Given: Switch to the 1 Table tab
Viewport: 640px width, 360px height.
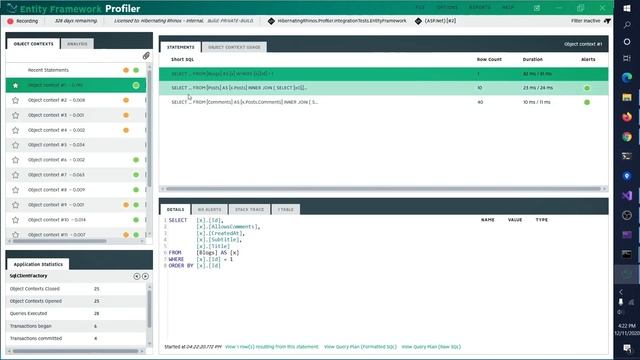Looking at the screenshot, I should (286, 209).
